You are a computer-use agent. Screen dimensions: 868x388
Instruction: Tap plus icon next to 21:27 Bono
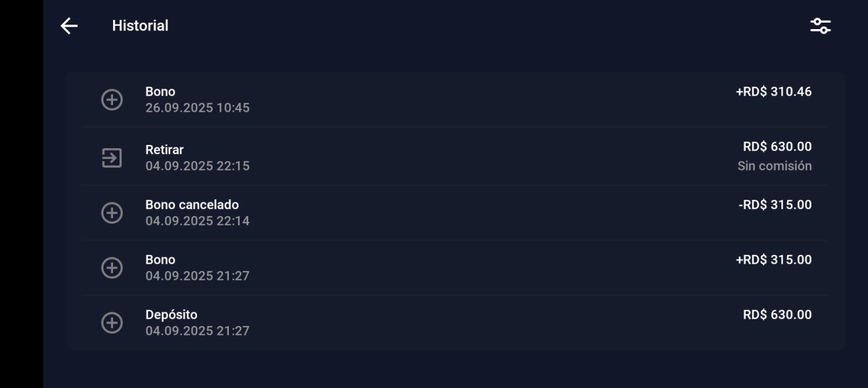(x=112, y=268)
